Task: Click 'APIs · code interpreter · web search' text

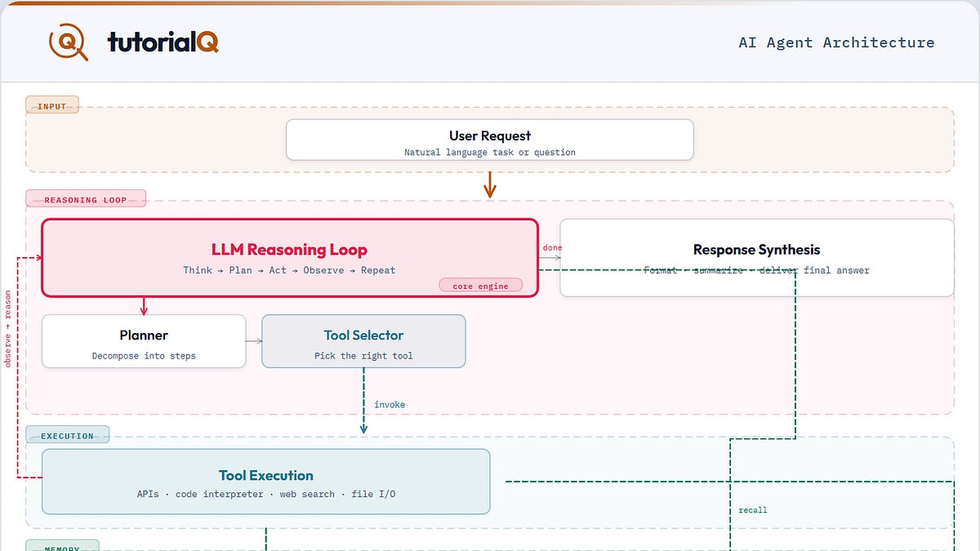Action: point(236,494)
